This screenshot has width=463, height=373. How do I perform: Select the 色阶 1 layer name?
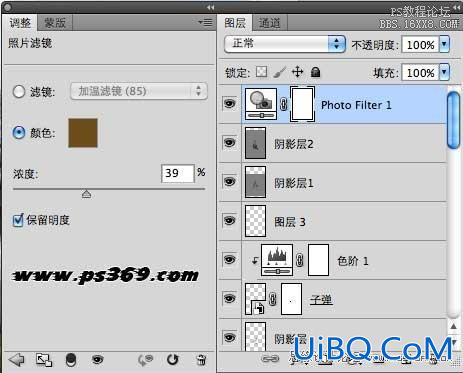[x=352, y=261]
